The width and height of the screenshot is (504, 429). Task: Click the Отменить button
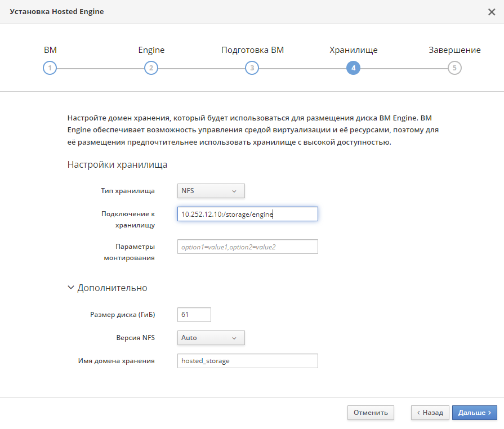(x=371, y=413)
